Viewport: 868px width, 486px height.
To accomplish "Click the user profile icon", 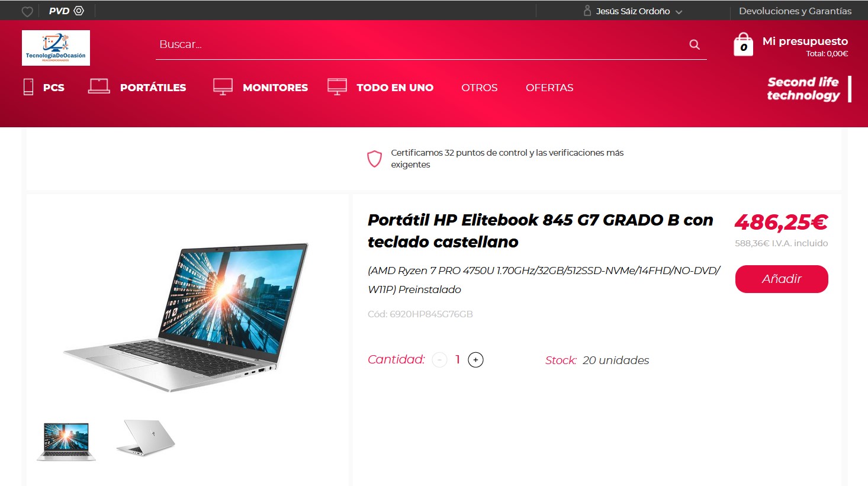I will [587, 11].
